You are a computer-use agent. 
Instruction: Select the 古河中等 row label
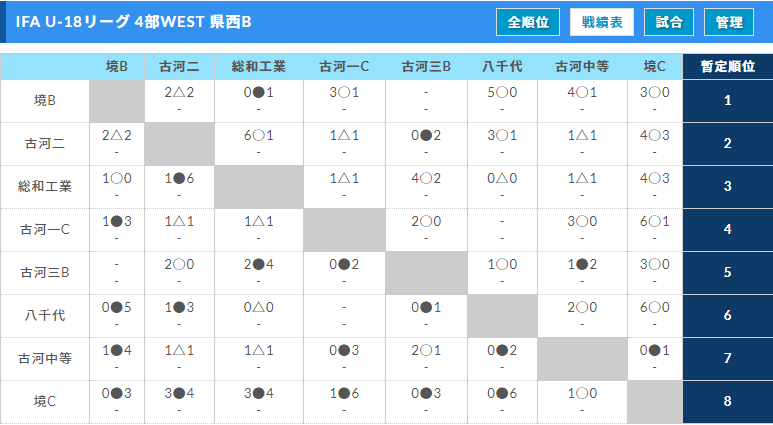[x=45, y=358]
